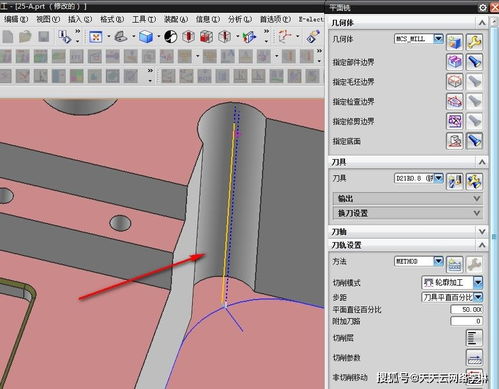Viewport: 499px width, 389px height.
Task: Click the grayed new file toolbar icon
Action: pos(8,36)
